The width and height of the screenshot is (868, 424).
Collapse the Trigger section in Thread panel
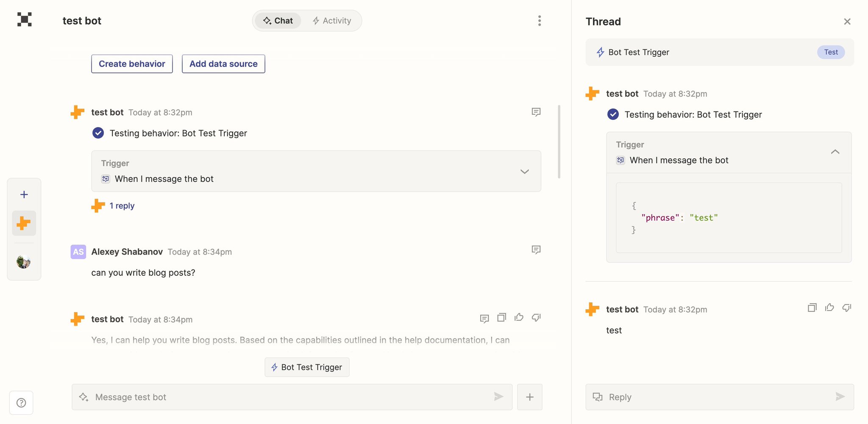click(835, 152)
